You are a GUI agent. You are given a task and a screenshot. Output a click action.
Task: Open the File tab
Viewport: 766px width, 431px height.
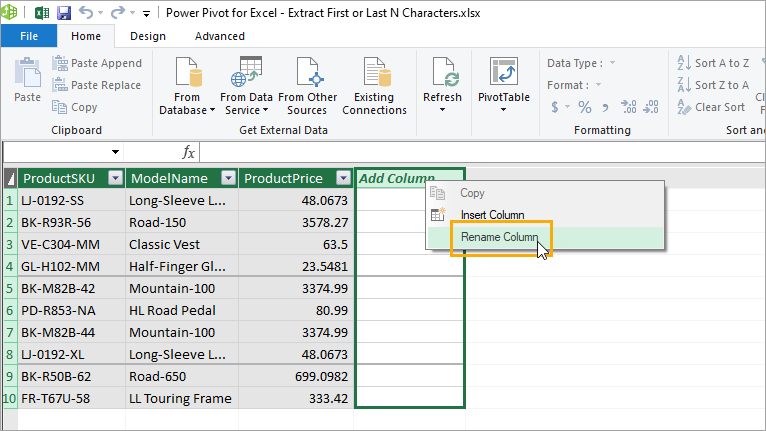tap(29, 36)
